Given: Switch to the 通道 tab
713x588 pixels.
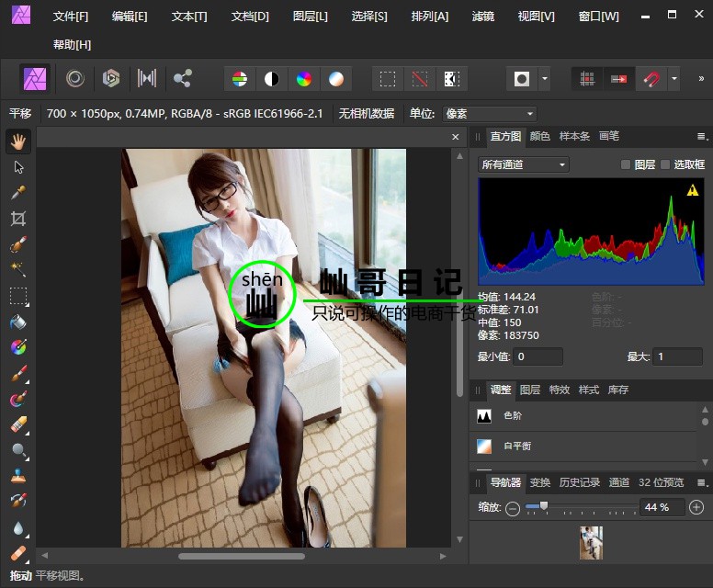Looking at the screenshot, I should (x=619, y=482).
